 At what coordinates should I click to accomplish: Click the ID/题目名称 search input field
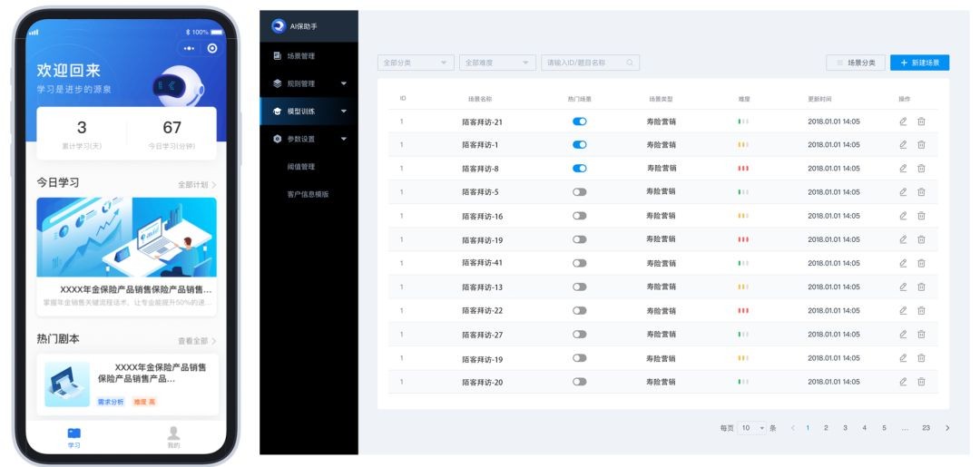coord(590,63)
